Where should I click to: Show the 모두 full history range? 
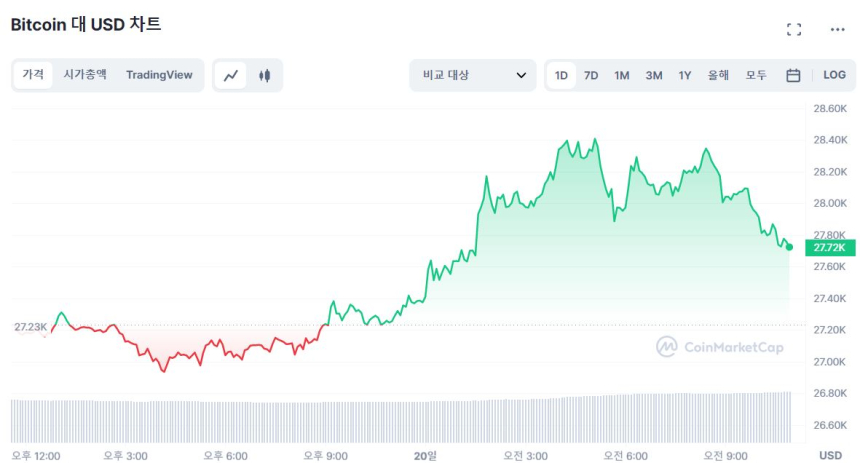pyautogui.click(x=756, y=75)
